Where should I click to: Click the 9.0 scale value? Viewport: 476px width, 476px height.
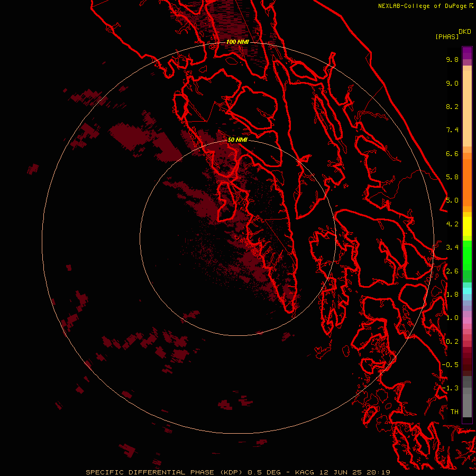452,83
